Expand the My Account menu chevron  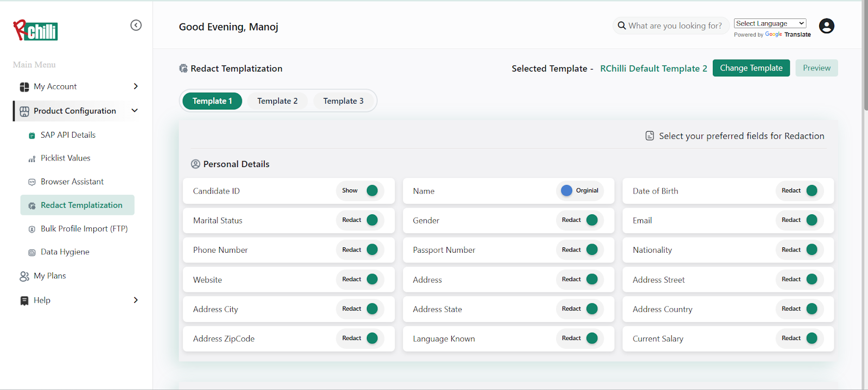click(x=136, y=86)
